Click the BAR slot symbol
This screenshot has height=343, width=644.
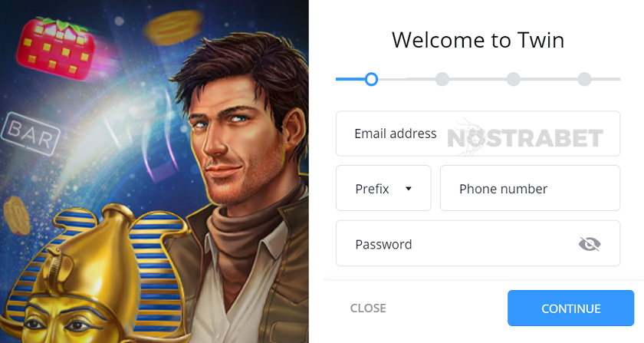[x=31, y=134]
